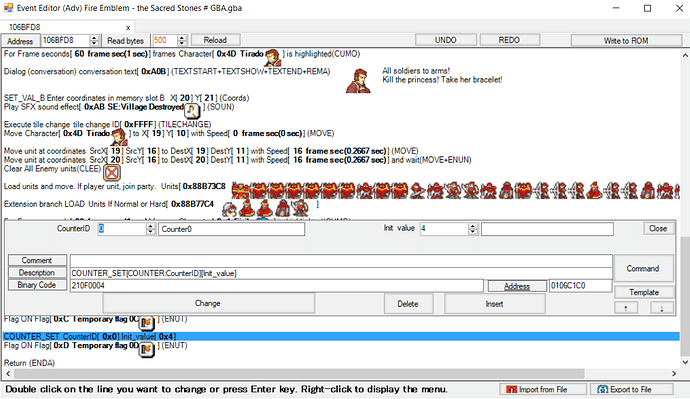Click the empty field beside Init value

(547, 229)
